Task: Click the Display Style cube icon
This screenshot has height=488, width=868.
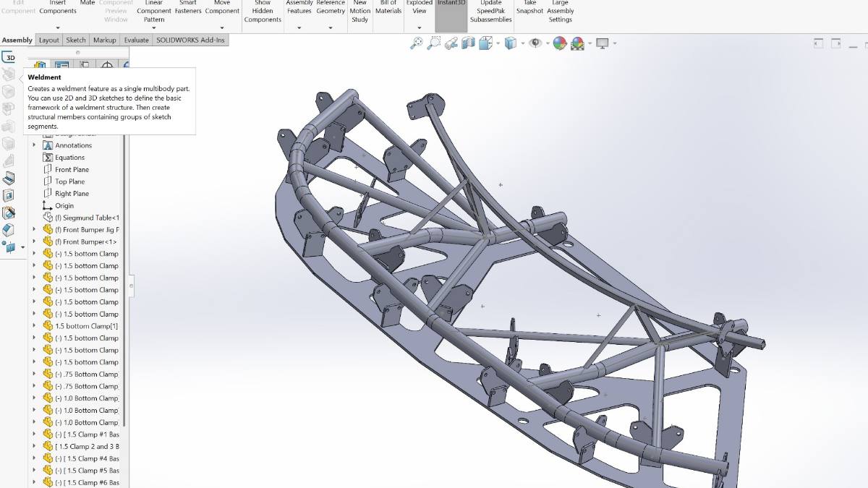Action: click(x=511, y=43)
